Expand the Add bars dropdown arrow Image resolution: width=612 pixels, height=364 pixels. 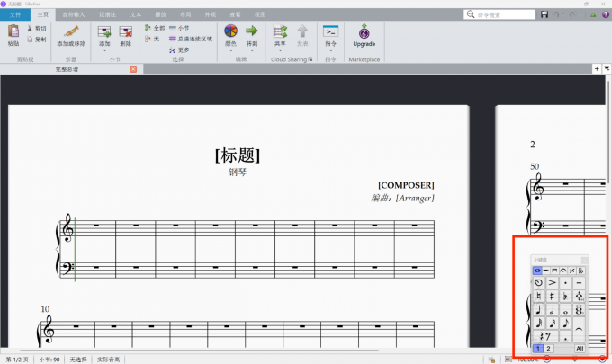click(x=104, y=50)
